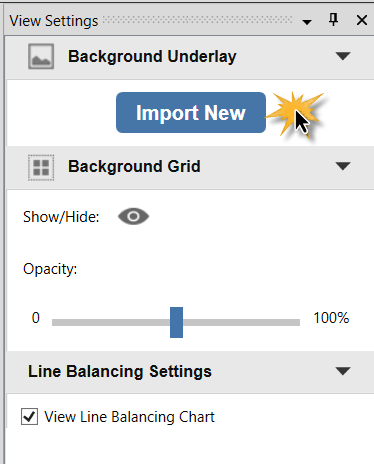This screenshot has height=464, width=374.
Task: Collapse the Background Underlay section arrow
Action: pos(343,56)
